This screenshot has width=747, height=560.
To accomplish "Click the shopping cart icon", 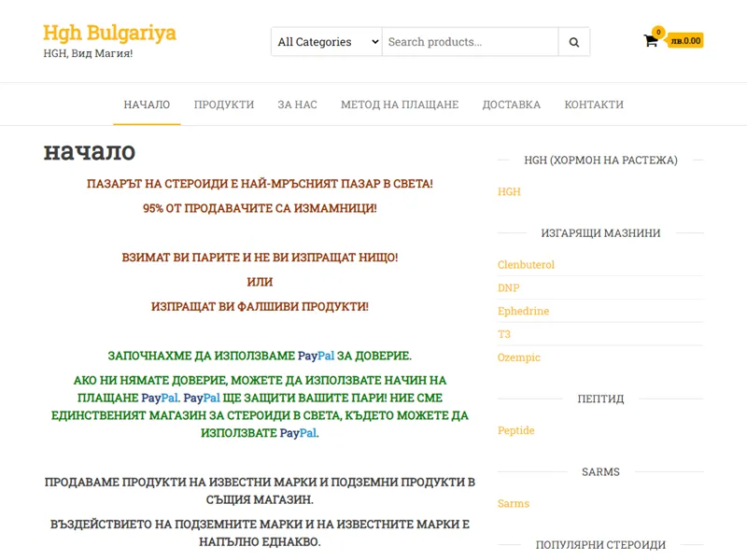I will click(x=652, y=42).
